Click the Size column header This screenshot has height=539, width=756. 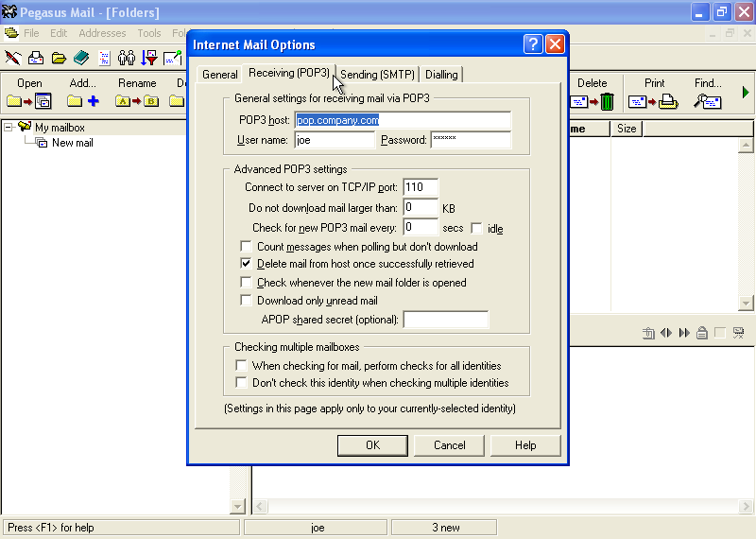click(627, 129)
